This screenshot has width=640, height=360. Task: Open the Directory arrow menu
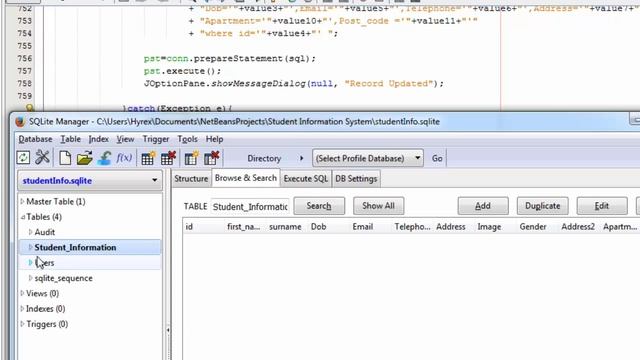point(301,158)
